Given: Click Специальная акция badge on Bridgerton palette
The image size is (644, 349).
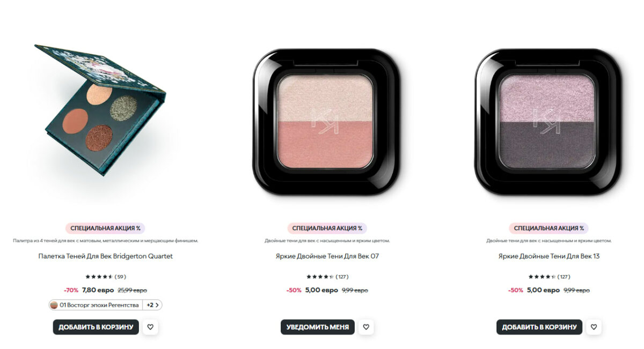Looking at the screenshot, I should (106, 228).
